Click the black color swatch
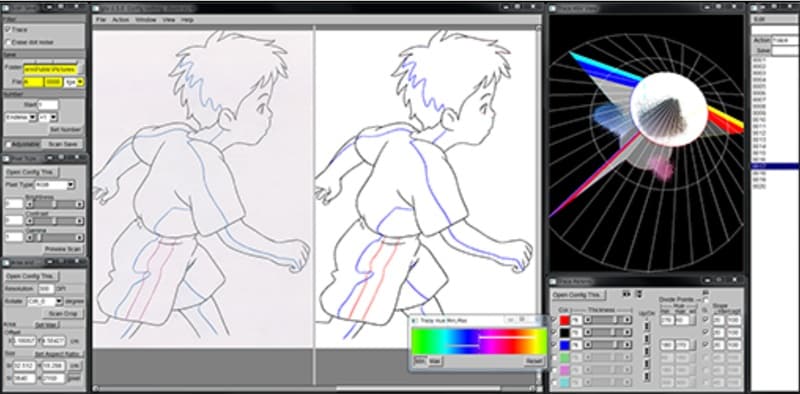This screenshot has width=800, height=394. [x=565, y=333]
